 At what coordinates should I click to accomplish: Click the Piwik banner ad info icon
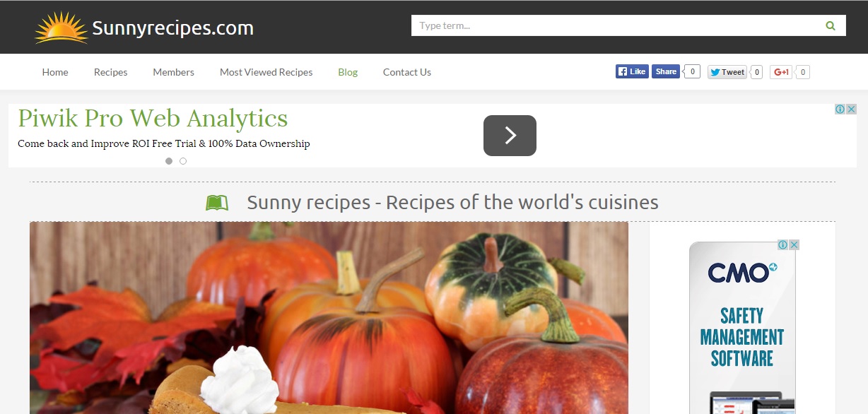point(840,110)
